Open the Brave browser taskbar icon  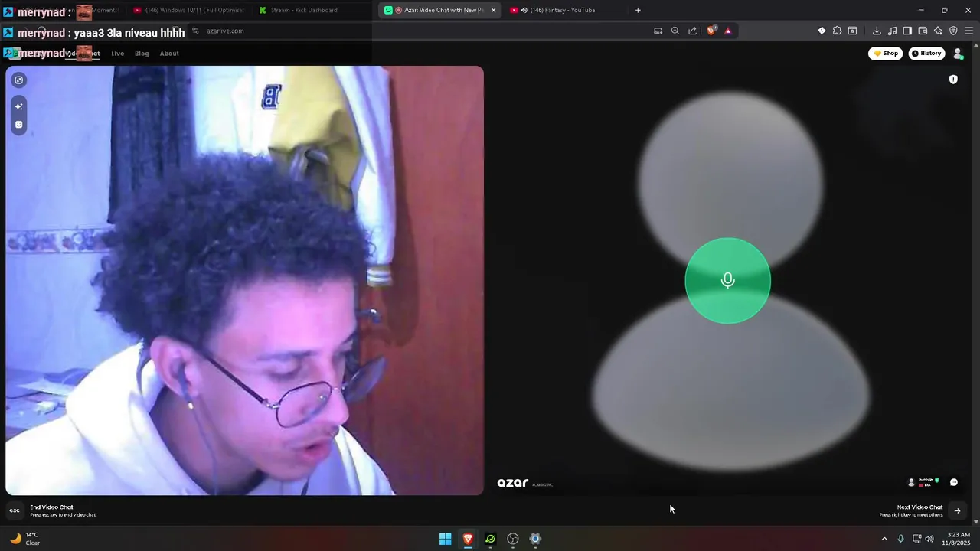(x=468, y=539)
